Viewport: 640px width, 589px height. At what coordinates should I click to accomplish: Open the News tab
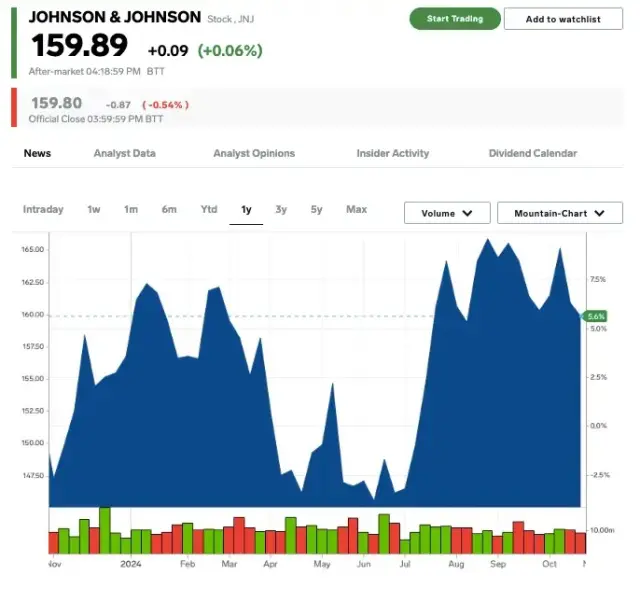(37, 153)
